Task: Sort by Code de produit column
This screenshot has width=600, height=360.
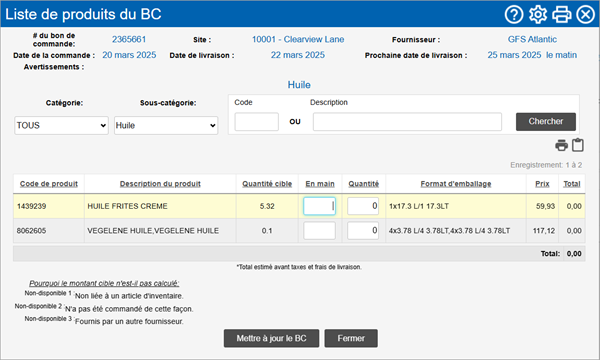Action: (x=49, y=184)
